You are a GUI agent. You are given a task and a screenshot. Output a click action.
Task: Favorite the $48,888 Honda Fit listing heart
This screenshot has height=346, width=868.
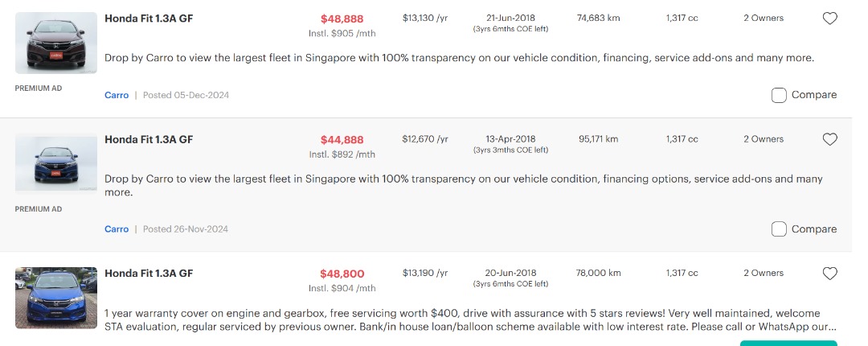(x=830, y=19)
